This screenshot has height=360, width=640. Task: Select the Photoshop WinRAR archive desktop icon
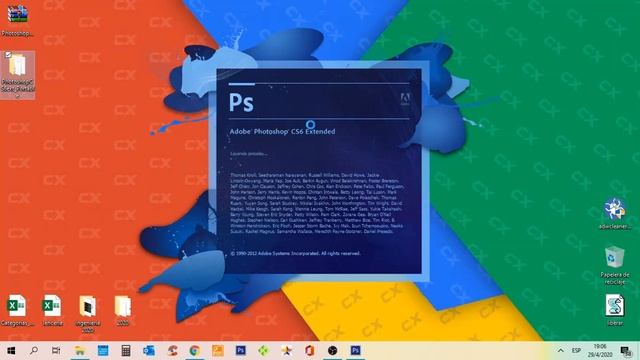pos(18,20)
